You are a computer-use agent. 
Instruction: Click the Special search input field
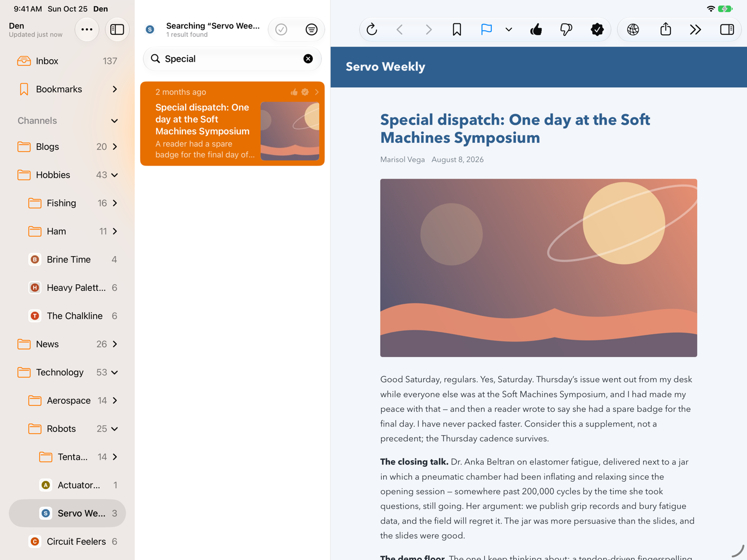click(x=232, y=59)
